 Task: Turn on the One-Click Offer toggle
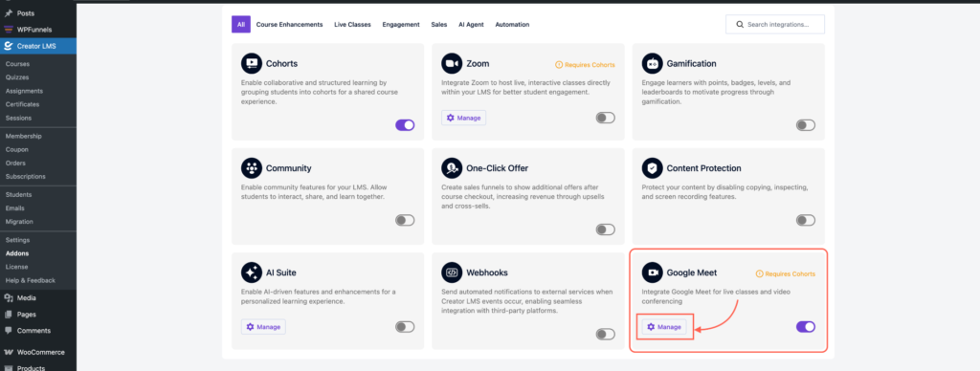pyautogui.click(x=605, y=229)
